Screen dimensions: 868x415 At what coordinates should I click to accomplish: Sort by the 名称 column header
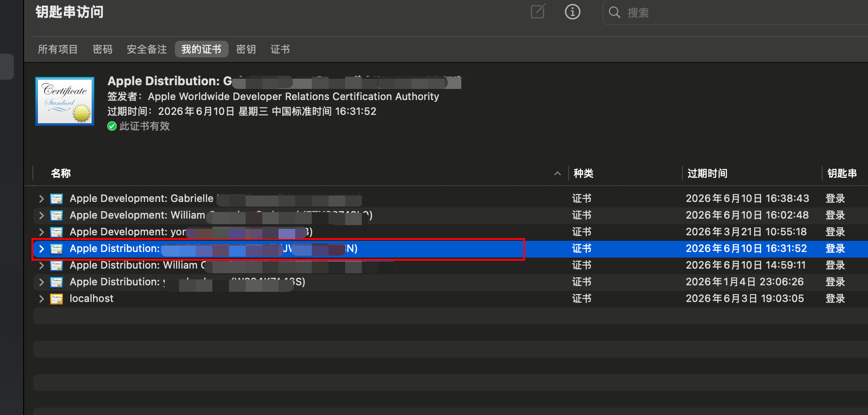point(61,173)
